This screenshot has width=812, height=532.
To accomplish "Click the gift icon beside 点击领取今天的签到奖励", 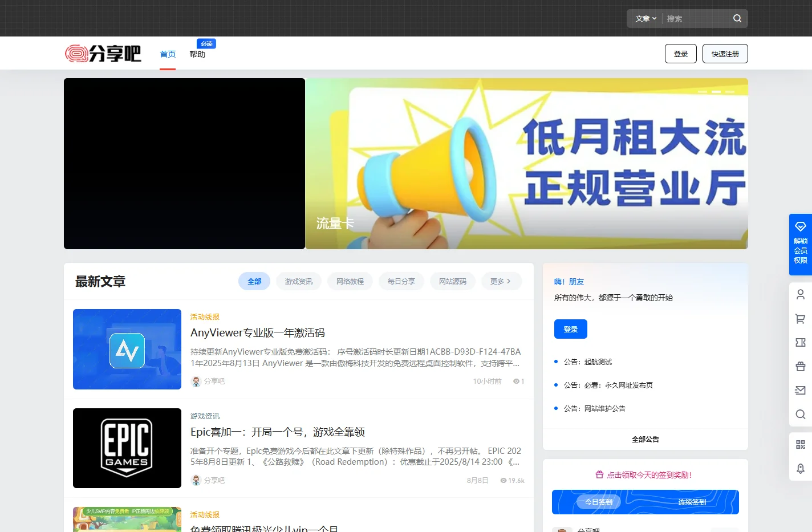I will click(599, 475).
